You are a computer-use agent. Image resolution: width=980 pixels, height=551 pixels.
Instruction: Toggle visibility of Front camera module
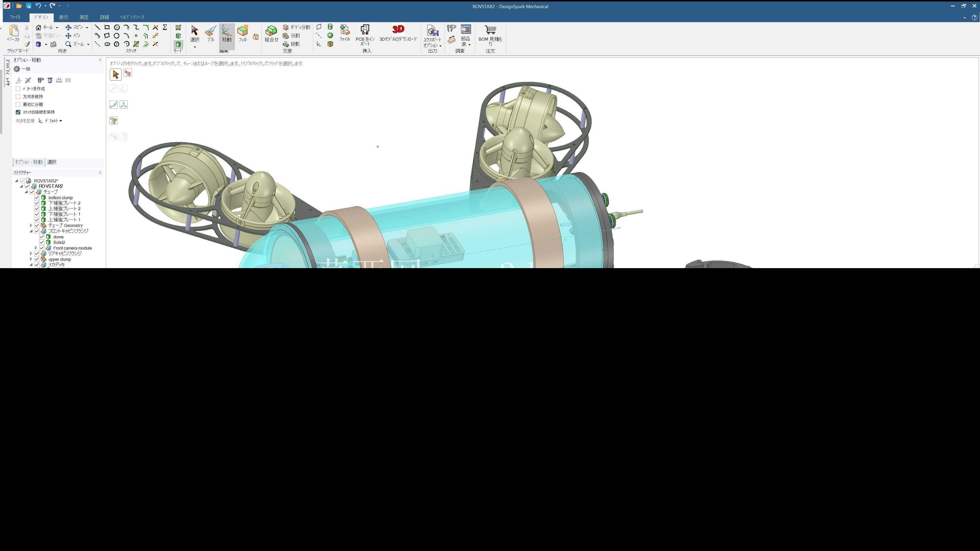[42, 248]
